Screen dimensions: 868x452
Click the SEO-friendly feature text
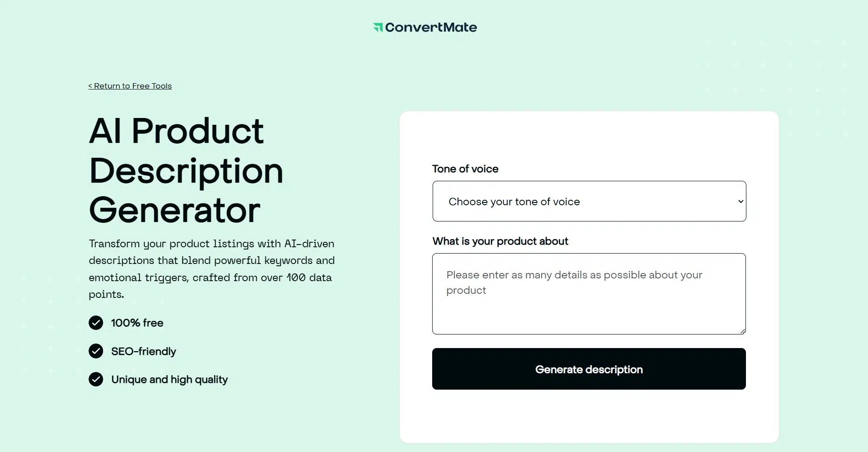tap(143, 351)
